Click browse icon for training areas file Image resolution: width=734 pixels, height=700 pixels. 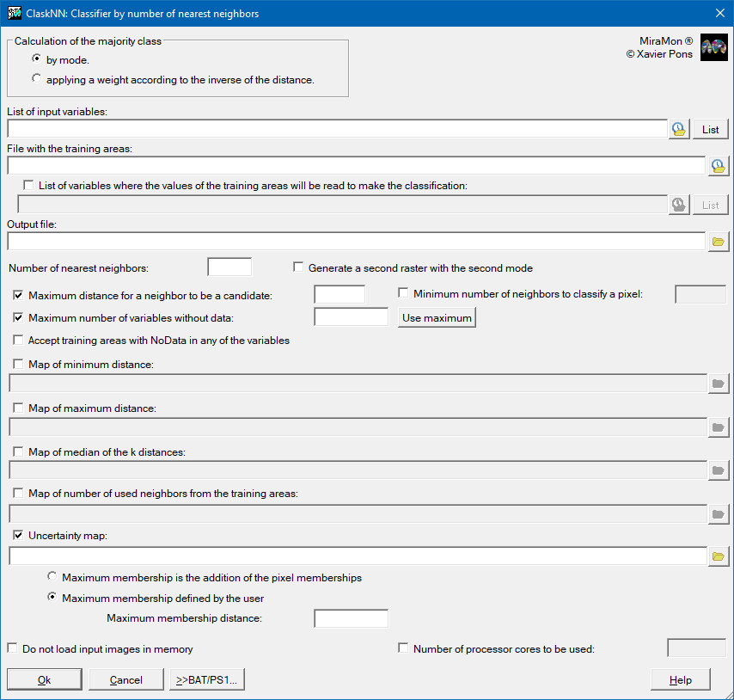tap(718, 166)
